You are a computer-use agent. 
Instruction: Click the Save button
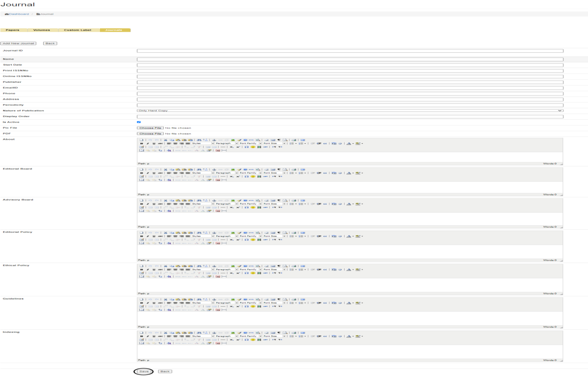144,372
